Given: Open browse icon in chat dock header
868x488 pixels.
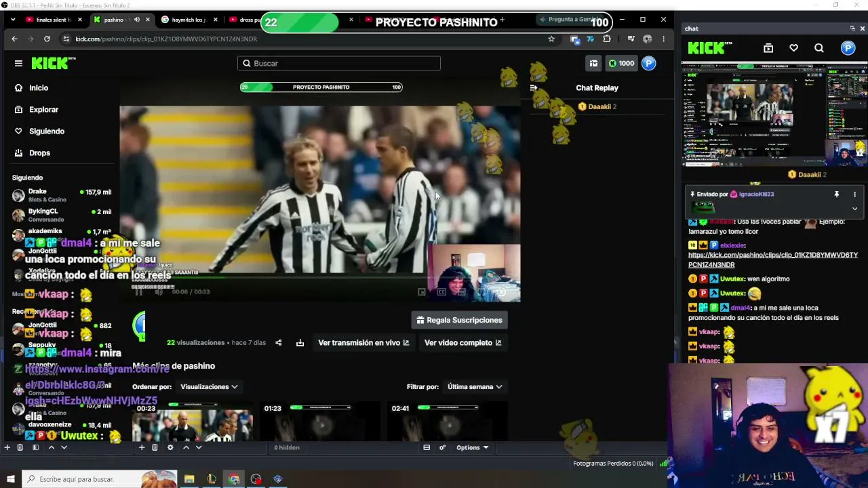Looking at the screenshot, I should click(768, 48).
